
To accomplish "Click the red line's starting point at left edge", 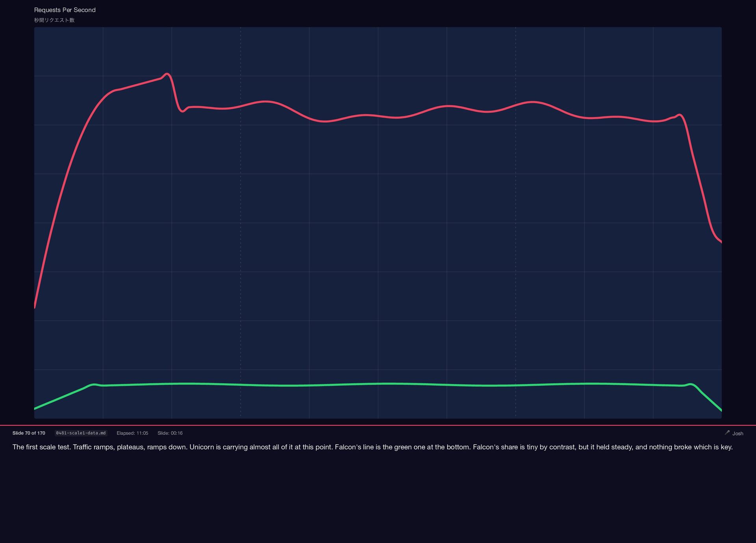I will [x=35, y=307].
